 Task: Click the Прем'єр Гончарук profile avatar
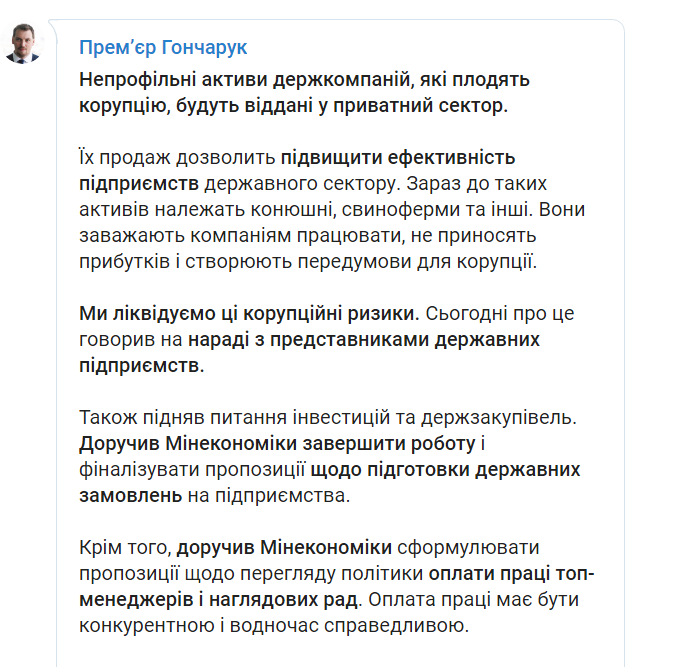click(23, 43)
